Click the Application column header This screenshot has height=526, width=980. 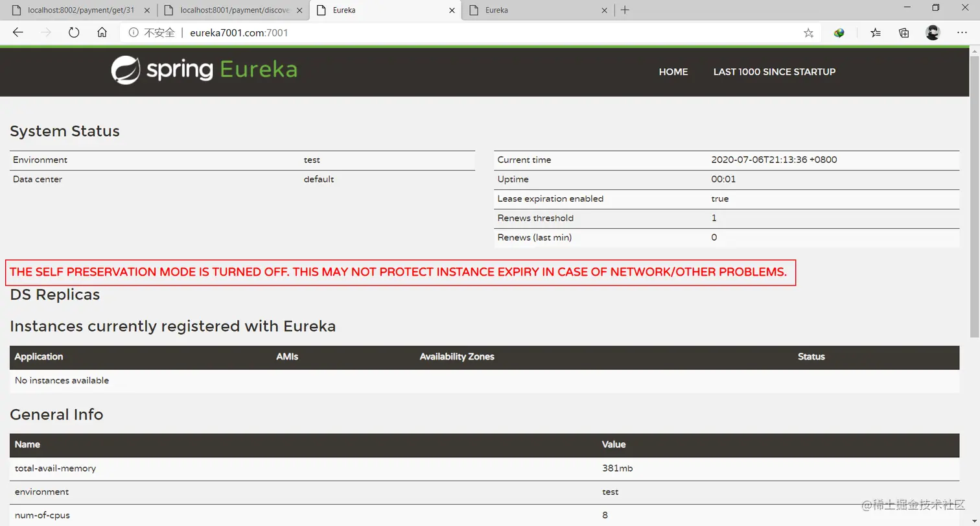(x=39, y=357)
